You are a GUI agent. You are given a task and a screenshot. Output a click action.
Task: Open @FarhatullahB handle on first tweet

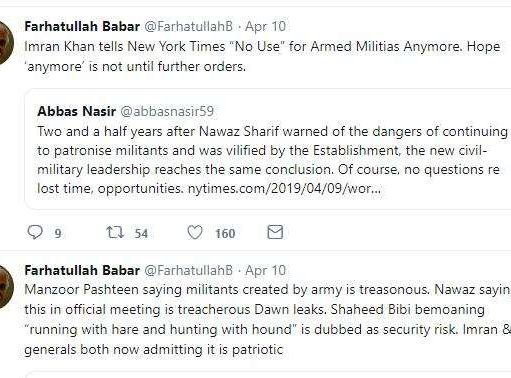click(188, 26)
